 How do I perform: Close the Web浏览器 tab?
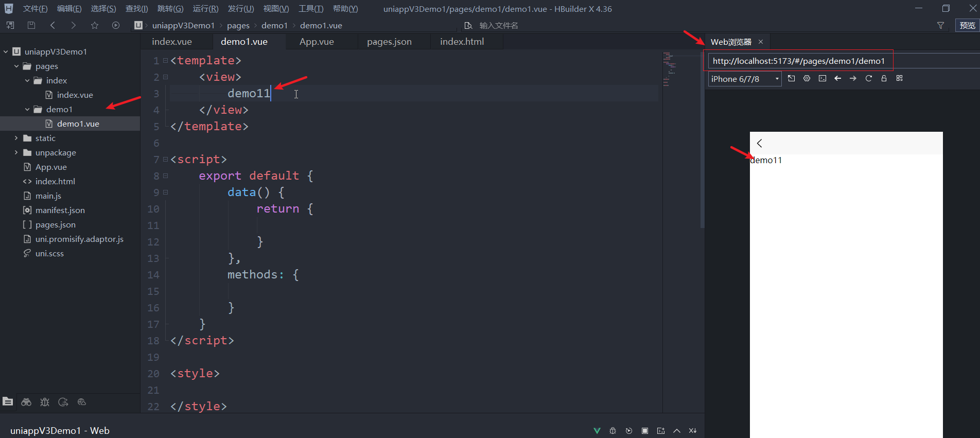pos(761,42)
